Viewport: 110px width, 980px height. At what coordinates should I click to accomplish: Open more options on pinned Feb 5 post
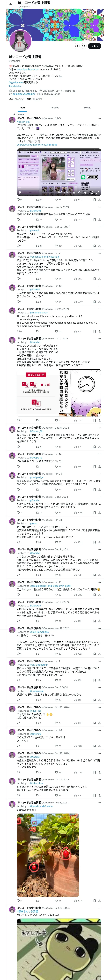[99, 118]
